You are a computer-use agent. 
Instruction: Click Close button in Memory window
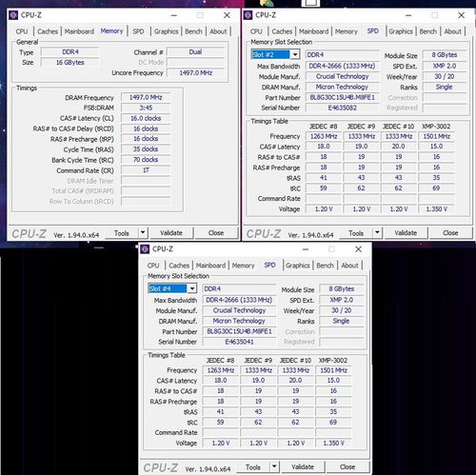pyautogui.click(x=216, y=233)
